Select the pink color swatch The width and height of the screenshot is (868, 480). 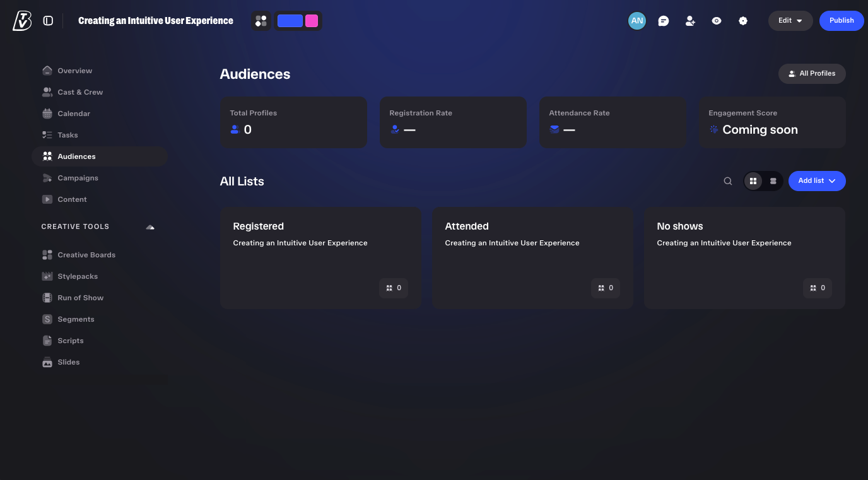pyautogui.click(x=312, y=21)
